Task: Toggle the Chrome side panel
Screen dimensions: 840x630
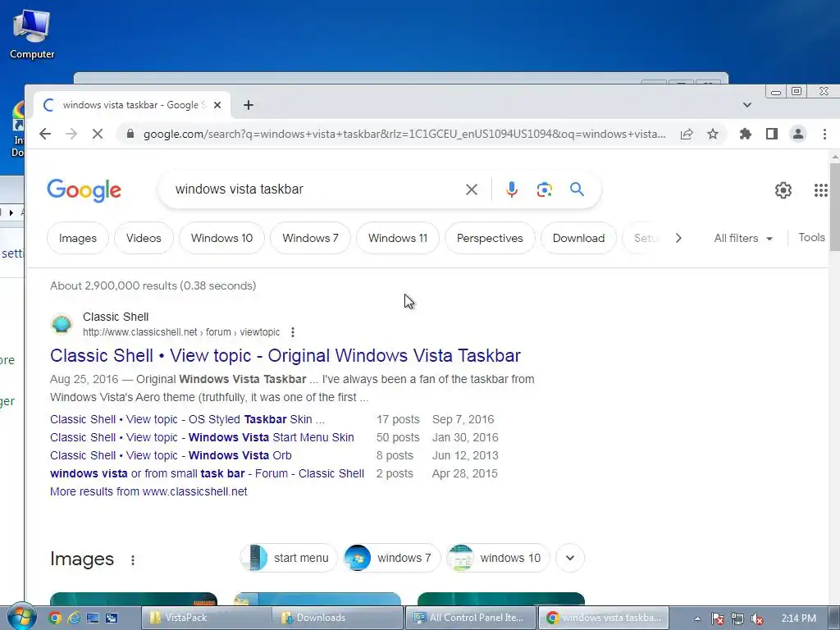Action: pyautogui.click(x=771, y=134)
